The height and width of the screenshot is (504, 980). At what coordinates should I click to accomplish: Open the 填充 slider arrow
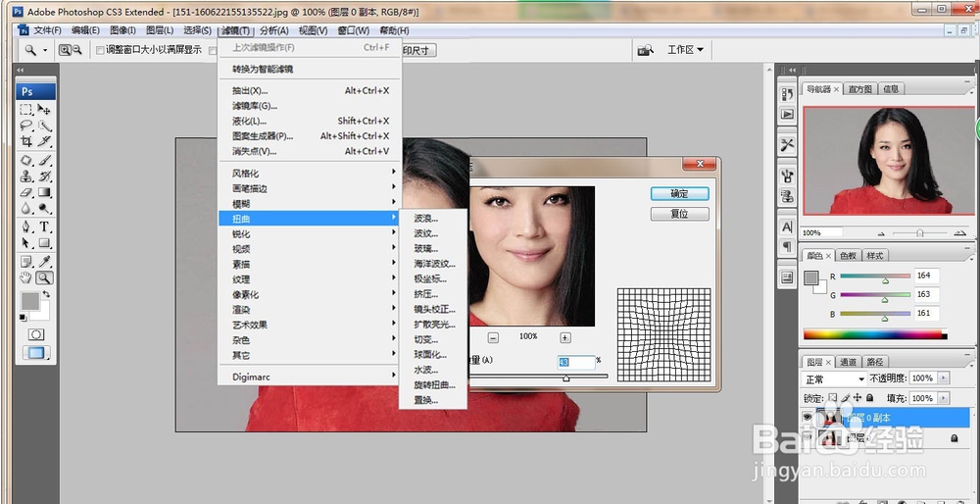point(944,398)
